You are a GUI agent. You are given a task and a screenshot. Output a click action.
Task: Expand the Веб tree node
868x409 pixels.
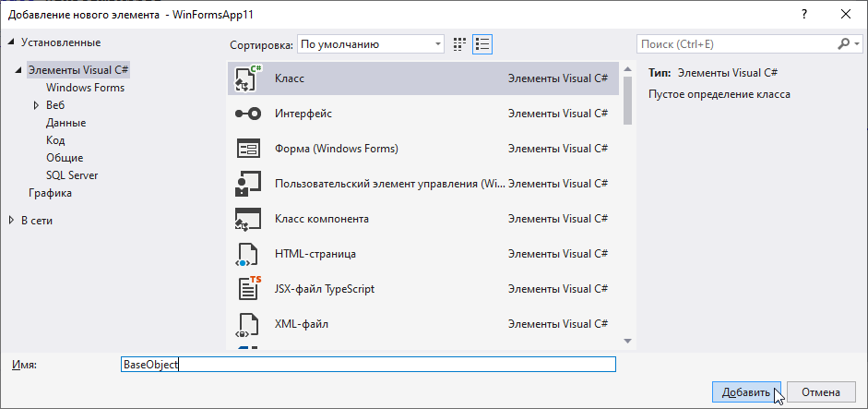[35, 105]
